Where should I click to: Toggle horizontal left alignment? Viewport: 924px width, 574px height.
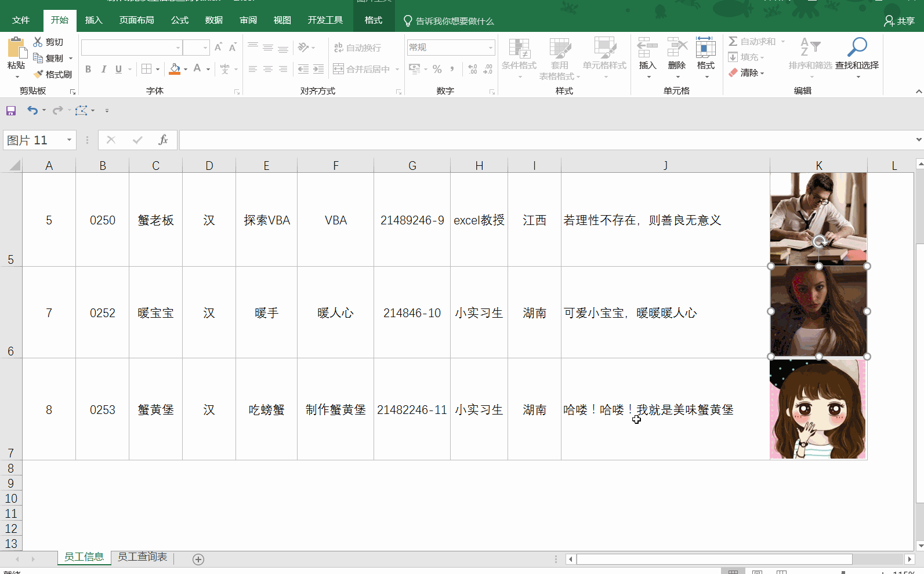[253, 69]
